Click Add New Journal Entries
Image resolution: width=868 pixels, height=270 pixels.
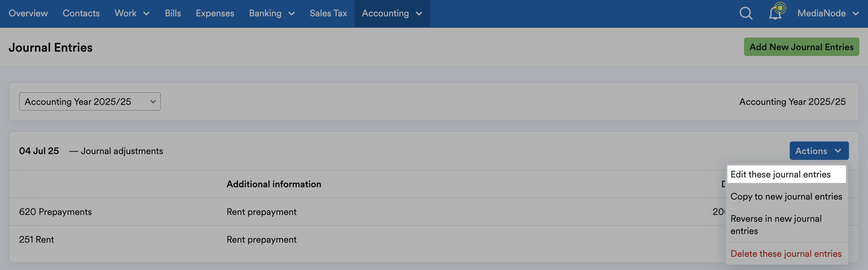pyautogui.click(x=801, y=47)
